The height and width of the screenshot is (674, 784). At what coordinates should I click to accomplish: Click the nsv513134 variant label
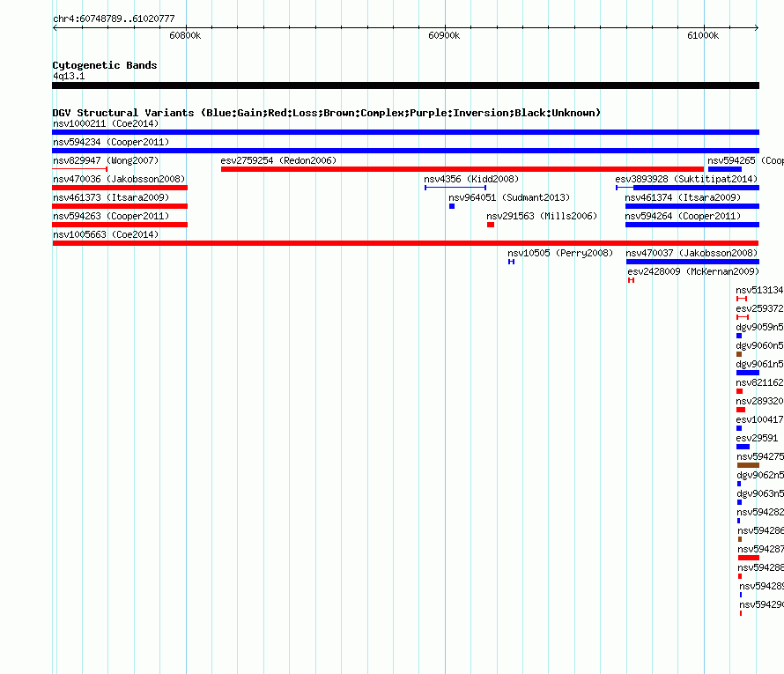click(759, 290)
